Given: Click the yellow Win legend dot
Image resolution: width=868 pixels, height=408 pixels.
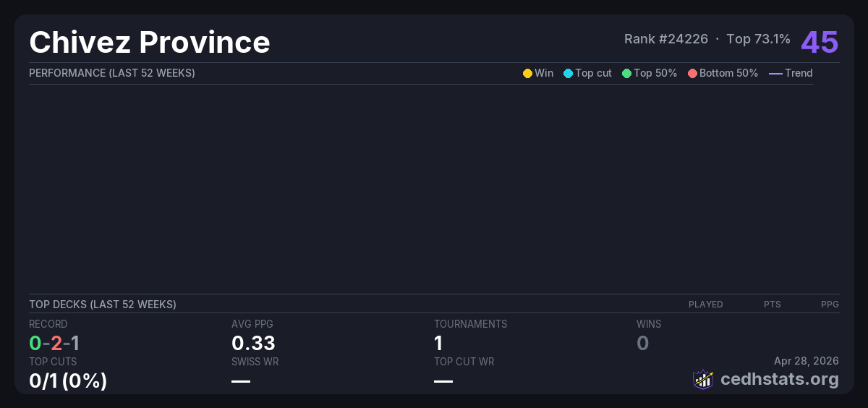Looking at the screenshot, I should (527, 73).
